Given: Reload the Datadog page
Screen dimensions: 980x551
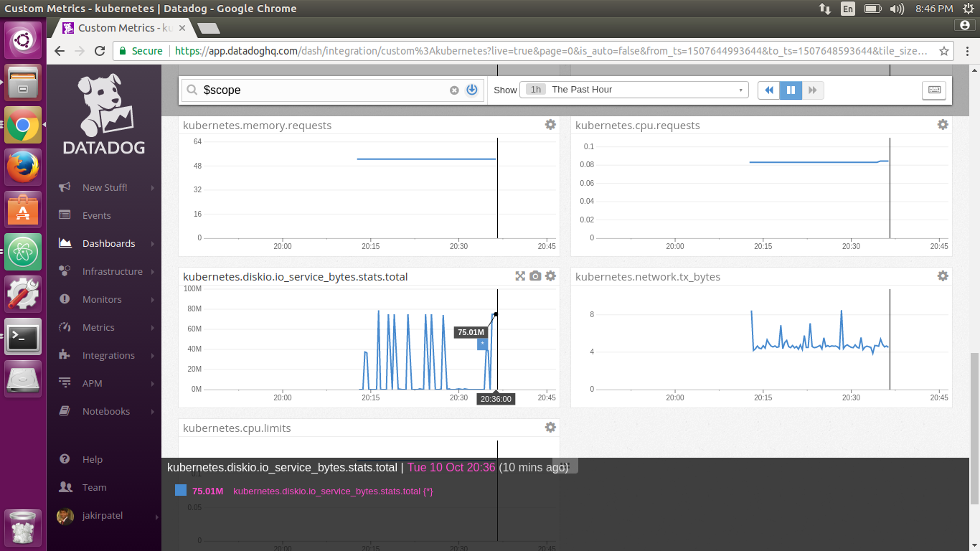Looking at the screenshot, I should (100, 51).
